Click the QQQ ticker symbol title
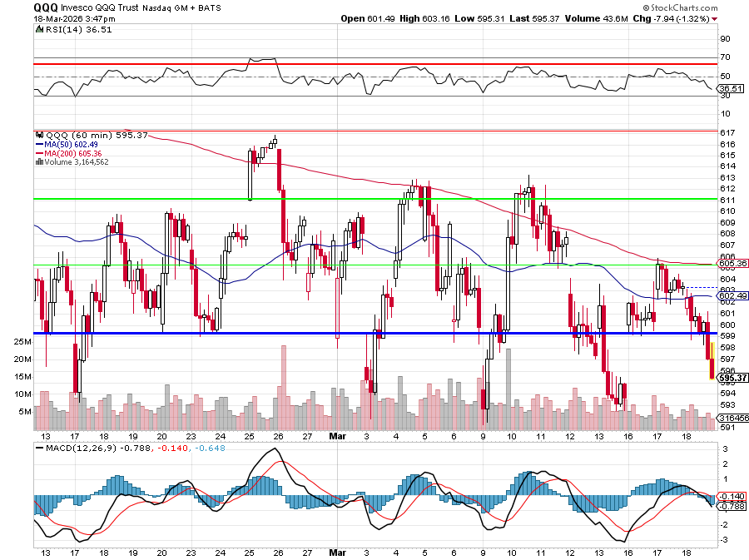This screenshot has height=560, width=749. [47, 6]
